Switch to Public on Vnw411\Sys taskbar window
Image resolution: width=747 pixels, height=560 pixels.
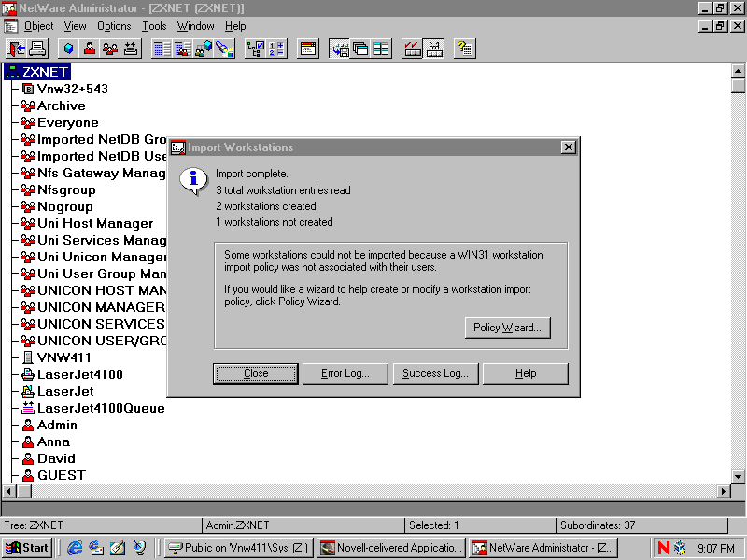point(239,548)
